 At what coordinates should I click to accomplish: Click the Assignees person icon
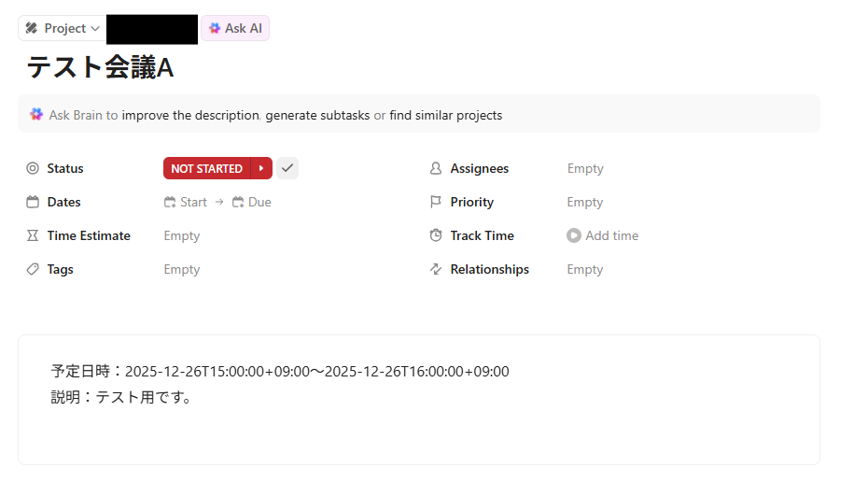tap(436, 168)
